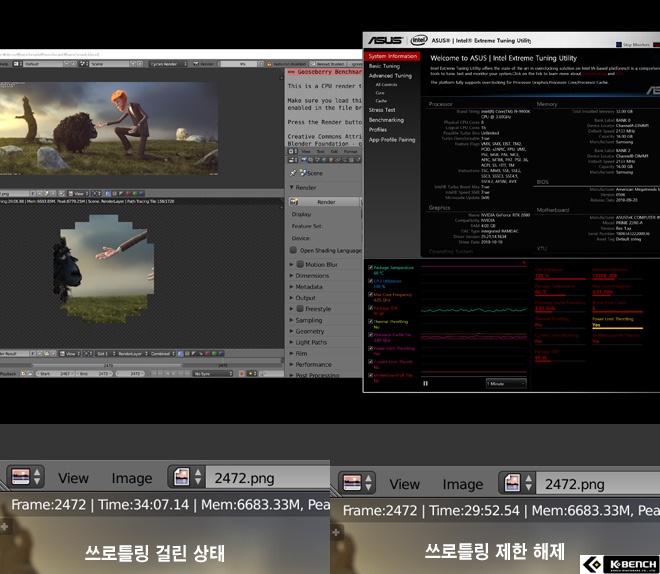Open the Render Layers properties tab icon
Image resolution: width=660 pixels, height=574 pixels.
[x=311, y=160]
